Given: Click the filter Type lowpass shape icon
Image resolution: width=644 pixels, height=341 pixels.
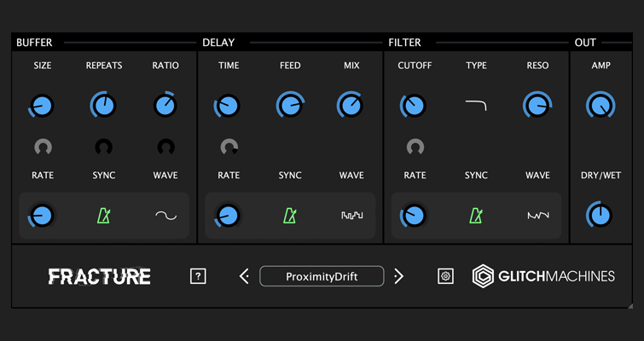Looking at the screenshot, I should [x=476, y=106].
